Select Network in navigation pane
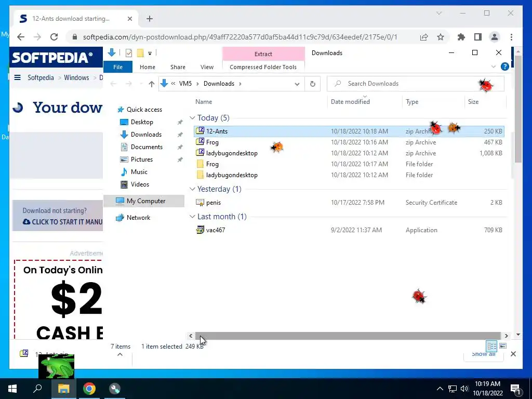Screen dimensions: 532x399 pyautogui.click(x=138, y=218)
